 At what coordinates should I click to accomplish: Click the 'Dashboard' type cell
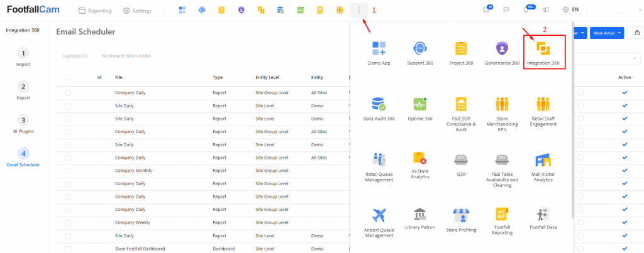[223, 249]
